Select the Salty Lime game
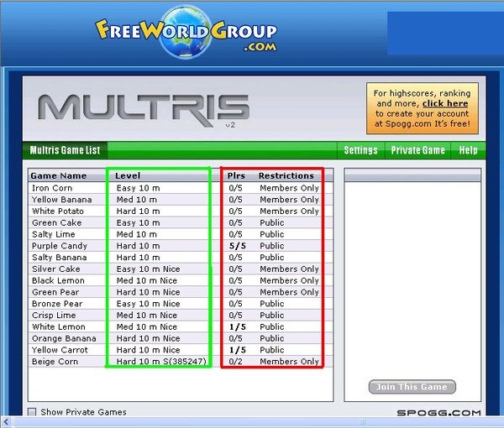This screenshot has width=504, height=428. pyautogui.click(x=181, y=234)
